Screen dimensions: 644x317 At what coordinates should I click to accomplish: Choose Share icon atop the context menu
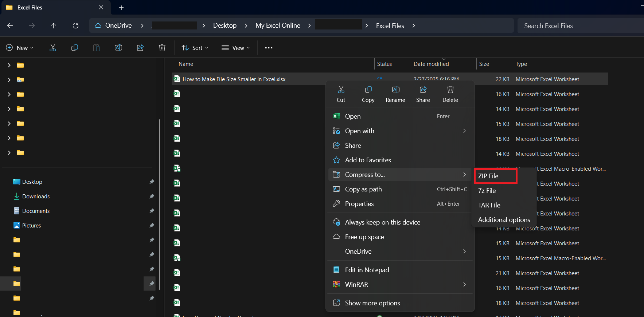[423, 94]
